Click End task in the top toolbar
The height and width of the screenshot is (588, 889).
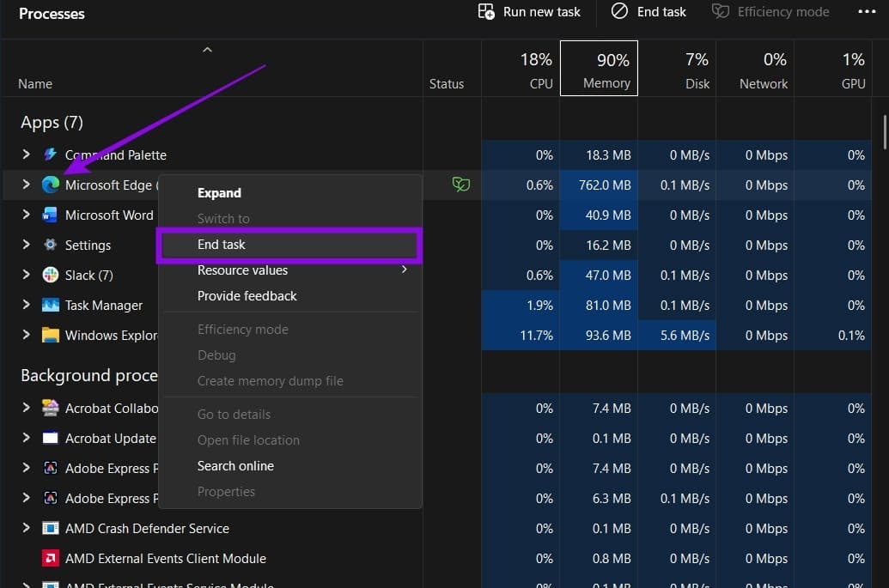(648, 12)
